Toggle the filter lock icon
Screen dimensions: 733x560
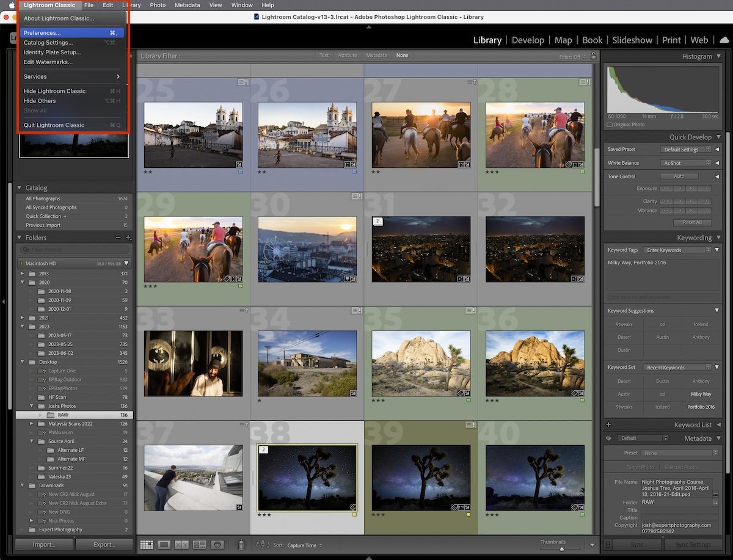click(593, 56)
